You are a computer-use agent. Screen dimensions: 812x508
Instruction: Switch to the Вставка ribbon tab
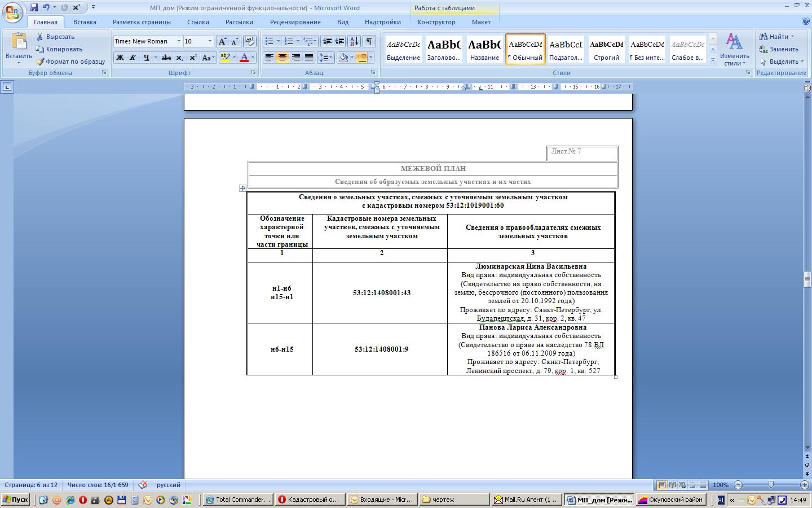85,22
